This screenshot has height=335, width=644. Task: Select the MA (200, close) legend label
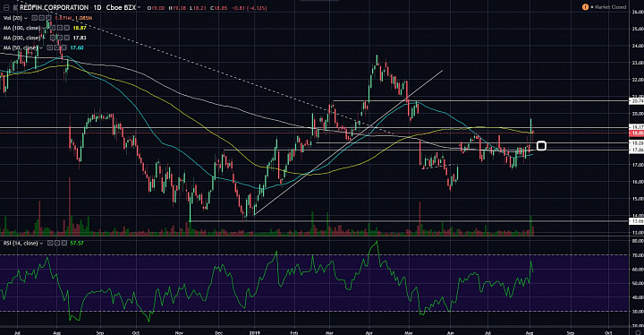(21, 38)
